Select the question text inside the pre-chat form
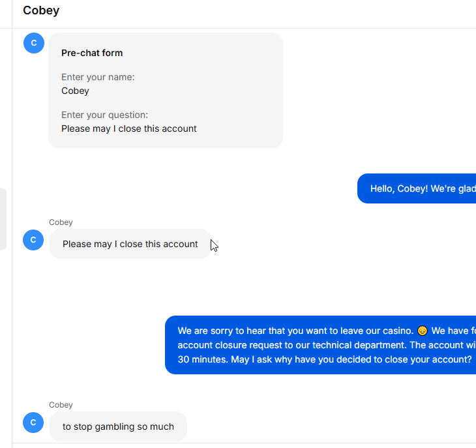This screenshot has height=448, width=476. pos(129,128)
